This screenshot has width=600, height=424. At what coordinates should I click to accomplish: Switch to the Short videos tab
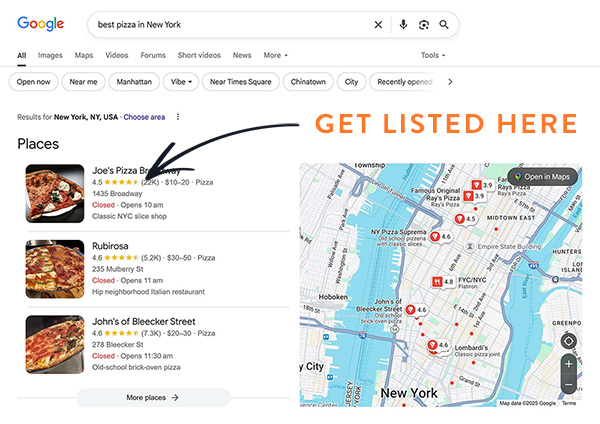tap(199, 55)
